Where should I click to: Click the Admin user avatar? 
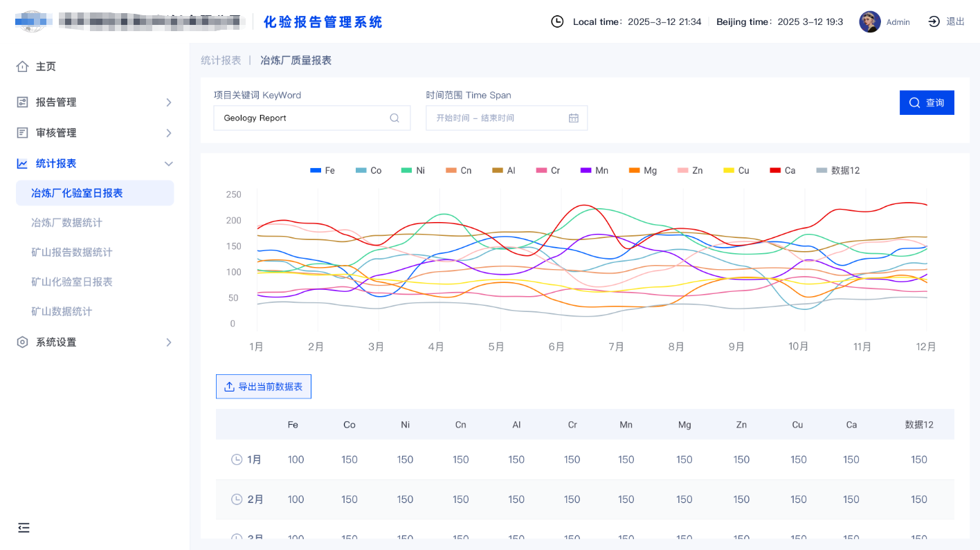coord(870,22)
